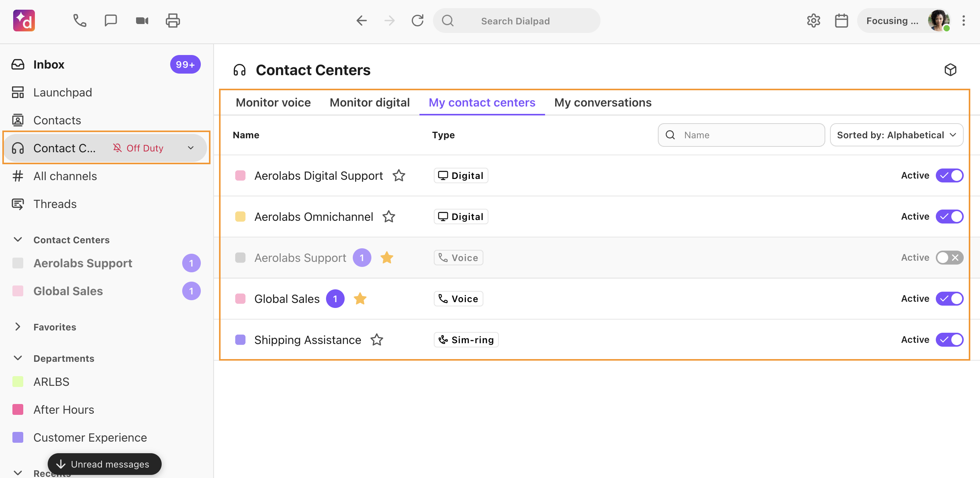Viewport: 980px width, 478px height.
Task: Expand the Favorites sidebar section
Action: click(18, 327)
